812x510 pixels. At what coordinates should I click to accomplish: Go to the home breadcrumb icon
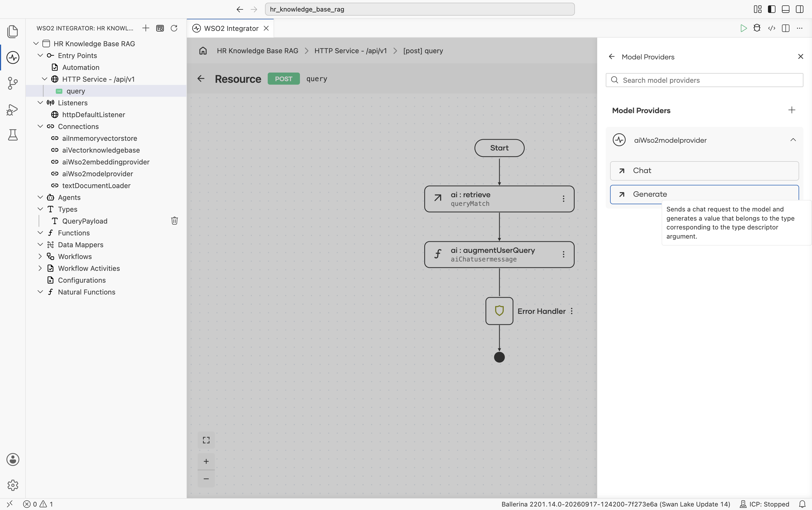tap(203, 51)
